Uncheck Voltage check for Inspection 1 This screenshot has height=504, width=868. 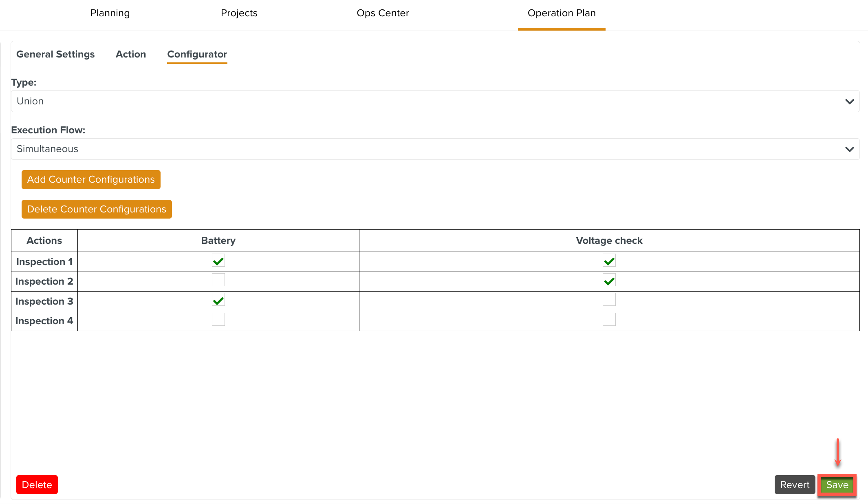[x=609, y=261]
